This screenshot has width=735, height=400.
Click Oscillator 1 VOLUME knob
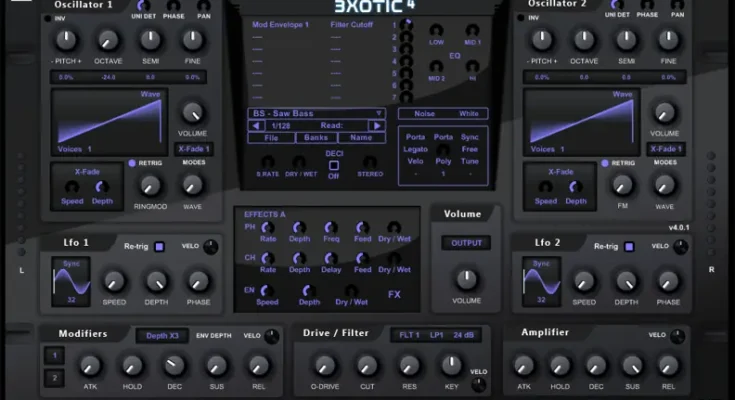click(x=192, y=113)
